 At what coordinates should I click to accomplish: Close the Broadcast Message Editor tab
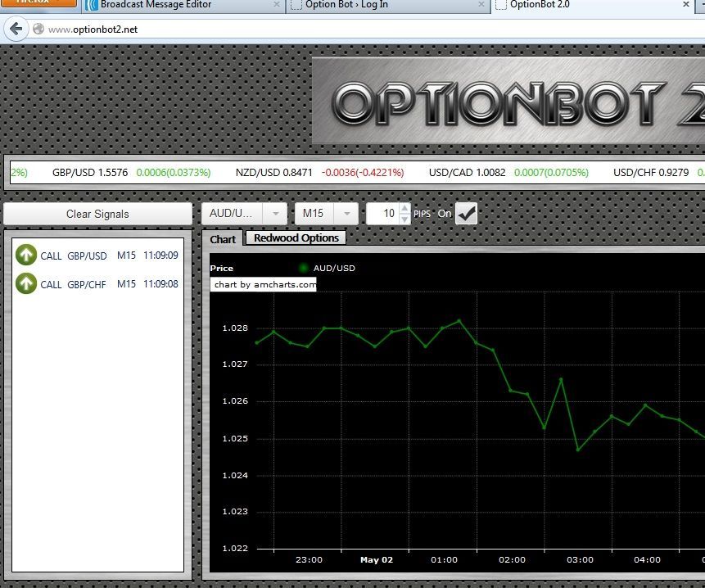(x=277, y=4)
